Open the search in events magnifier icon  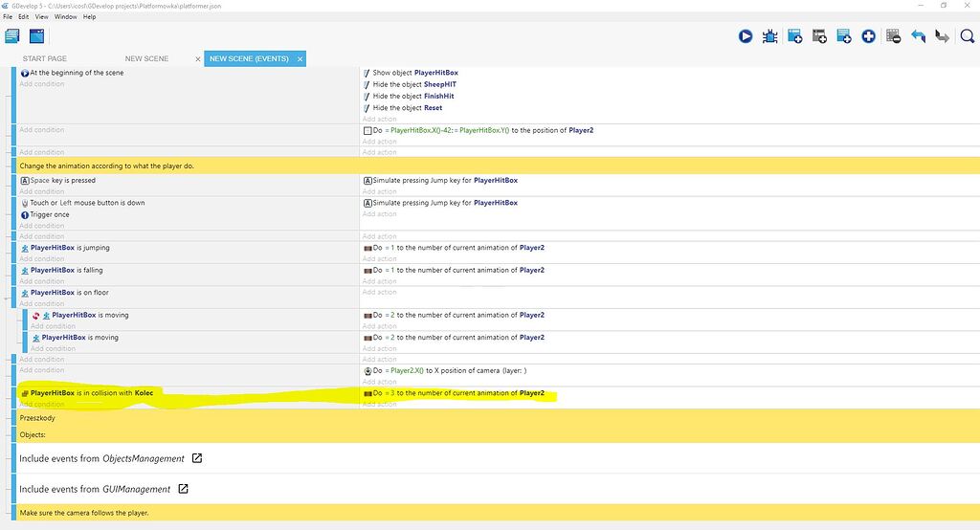pyautogui.click(x=967, y=36)
